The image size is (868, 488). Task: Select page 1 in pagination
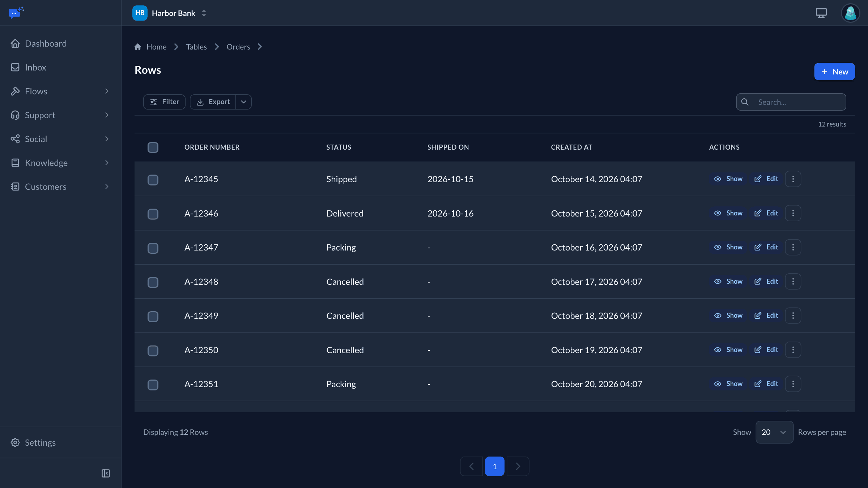494,466
